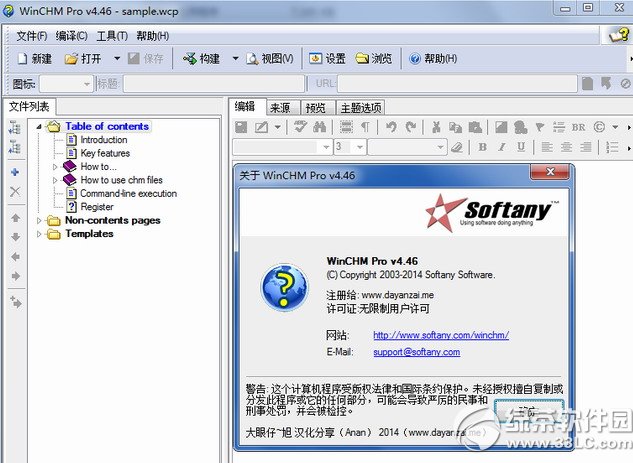Click the eraser clear-formatting icon
This screenshot has height=463, width=633.
[x=457, y=147]
